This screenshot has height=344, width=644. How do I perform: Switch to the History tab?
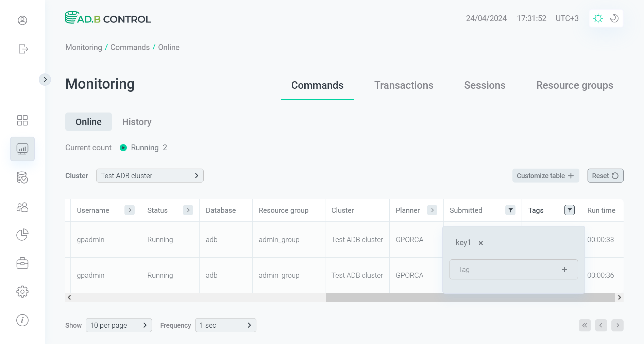137,122
